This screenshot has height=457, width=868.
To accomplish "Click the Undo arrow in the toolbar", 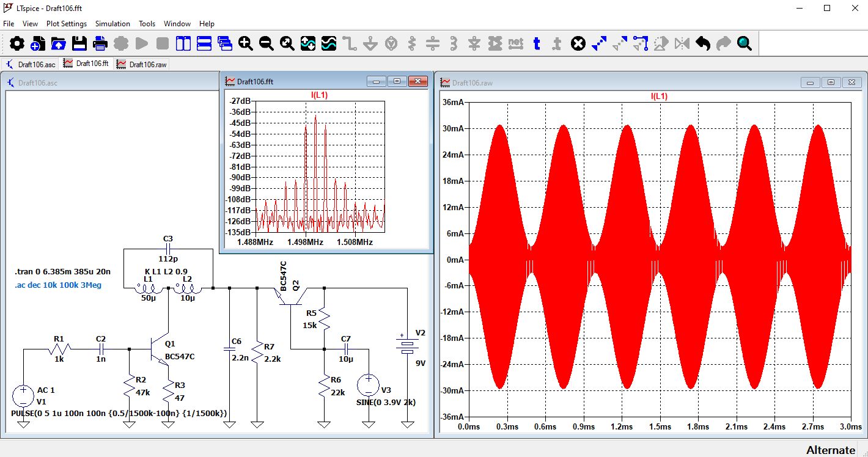I will [x=703, y=43].
